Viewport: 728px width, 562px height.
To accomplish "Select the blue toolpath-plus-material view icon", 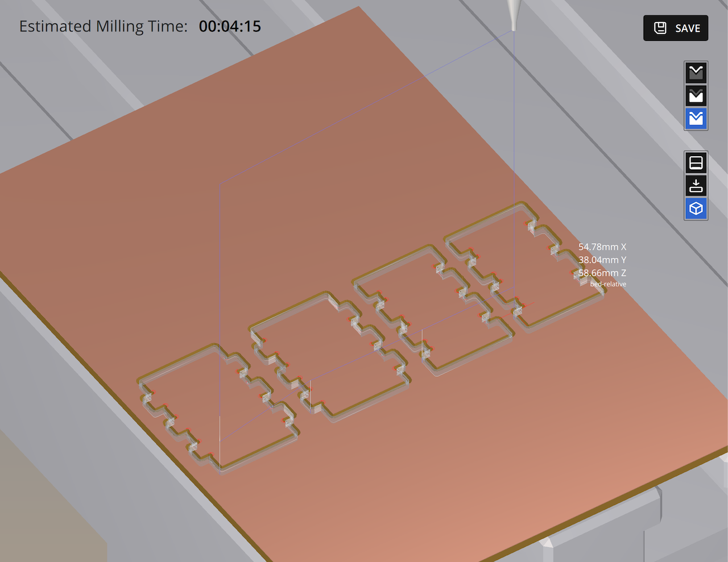I will [696, 118].
